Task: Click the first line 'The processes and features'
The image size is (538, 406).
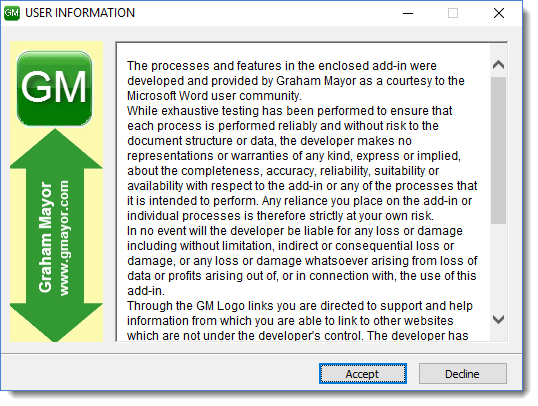Action: click(282, 66)
